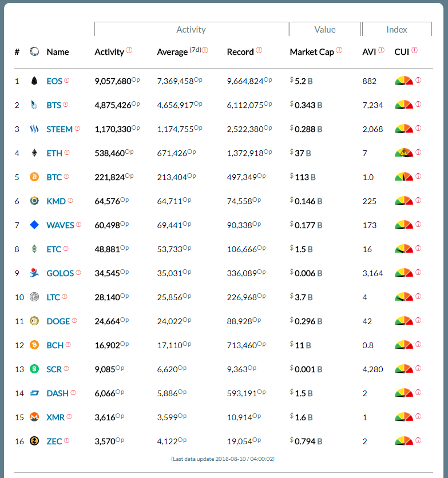Click the BTS AVI value 7,234
The width and height of the screenshot is (448, 478).
pyautogui.click(x=372, y=105)
